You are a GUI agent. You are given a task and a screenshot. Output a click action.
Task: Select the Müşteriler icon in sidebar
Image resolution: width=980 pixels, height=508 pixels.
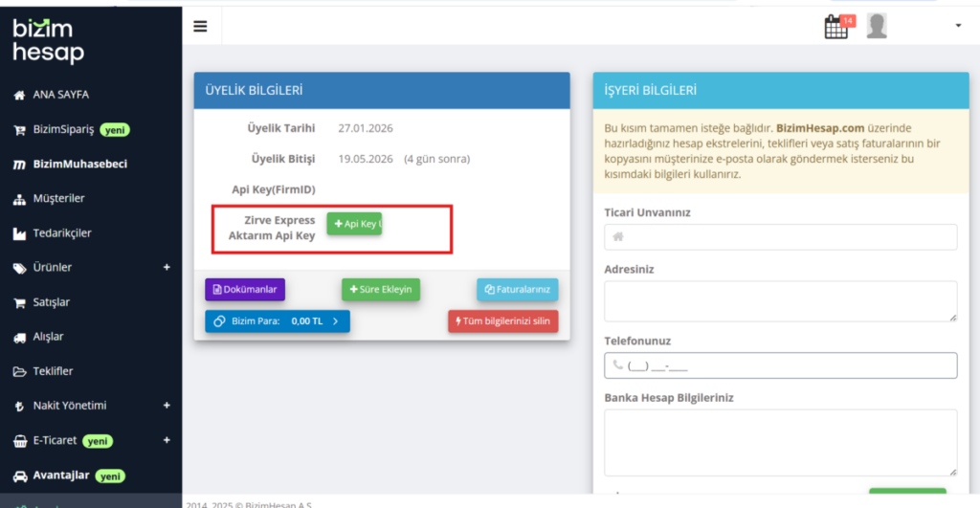point(19,199)
